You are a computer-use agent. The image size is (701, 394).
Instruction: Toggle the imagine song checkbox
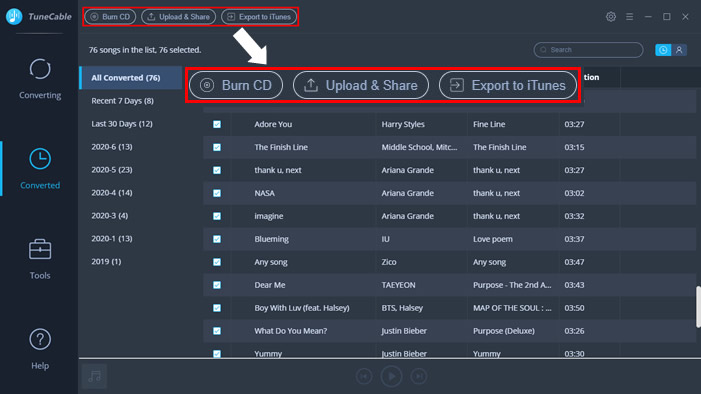(217, 216)
